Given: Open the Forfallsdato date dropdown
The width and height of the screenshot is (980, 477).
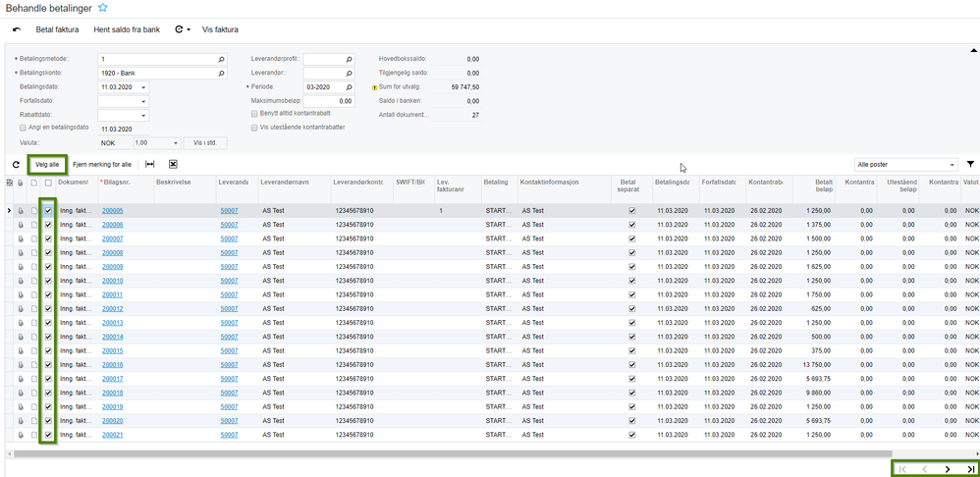Looking at the screenshot, I should point(143,100).
